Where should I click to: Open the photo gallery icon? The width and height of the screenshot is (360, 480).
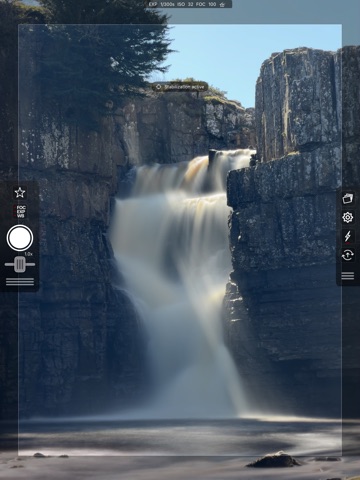[348, 198]
